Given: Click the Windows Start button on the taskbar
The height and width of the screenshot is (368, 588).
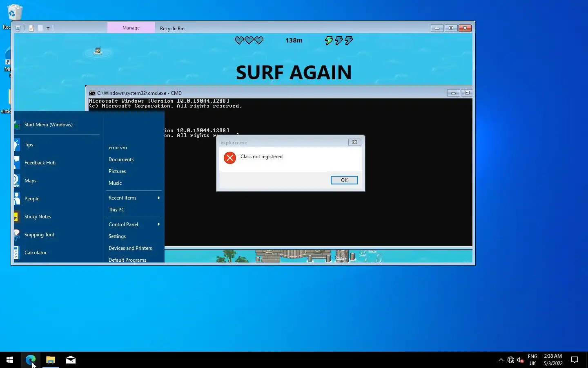Looking at the screenshot, I should pyautogui.click(x=10, y=360).
